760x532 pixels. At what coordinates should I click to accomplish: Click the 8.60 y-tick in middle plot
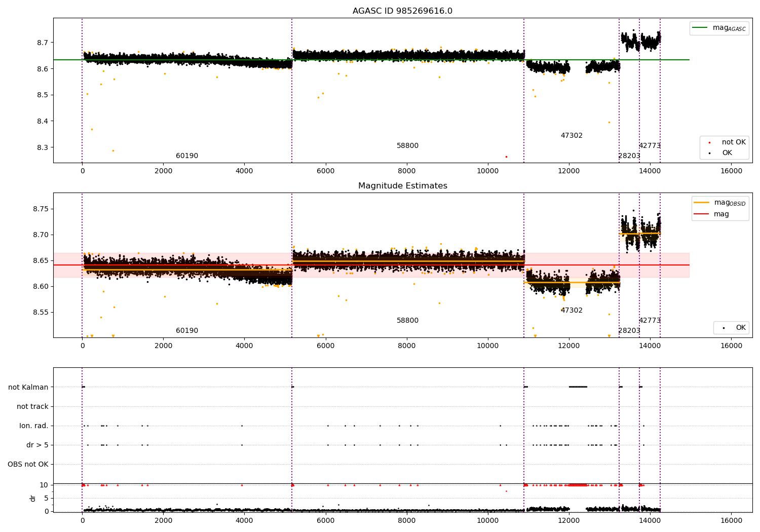tap(41, 287)
